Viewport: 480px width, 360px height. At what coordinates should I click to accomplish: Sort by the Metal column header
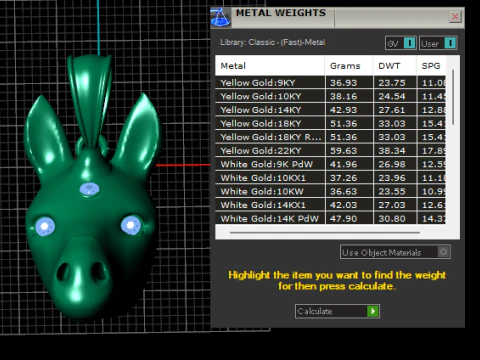(x=270, y=66)
